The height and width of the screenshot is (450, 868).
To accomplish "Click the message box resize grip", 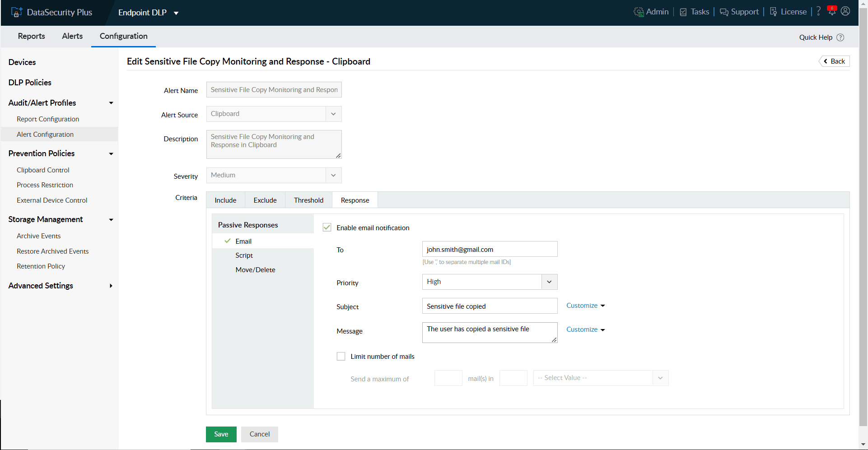I will click(x=554, y=339).
